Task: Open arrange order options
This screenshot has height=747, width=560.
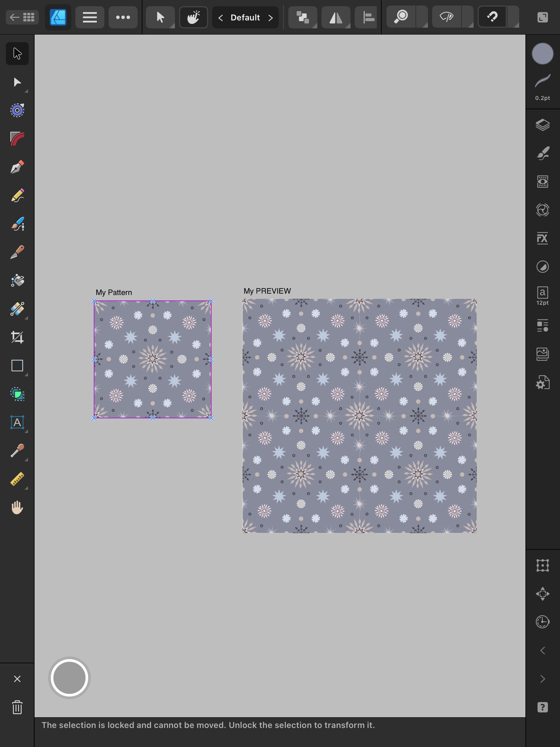Action: pyautogui.click(x=303, y=17)
